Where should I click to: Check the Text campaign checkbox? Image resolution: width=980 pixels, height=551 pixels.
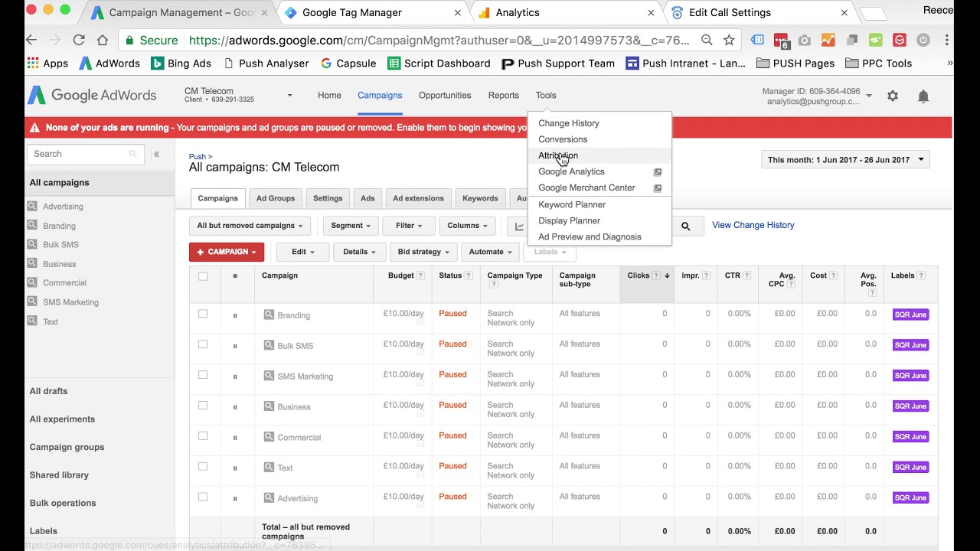point(203,467)
